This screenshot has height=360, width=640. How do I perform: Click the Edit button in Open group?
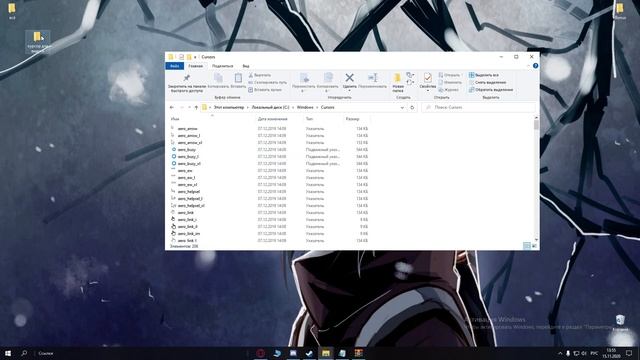pos(450,82)
